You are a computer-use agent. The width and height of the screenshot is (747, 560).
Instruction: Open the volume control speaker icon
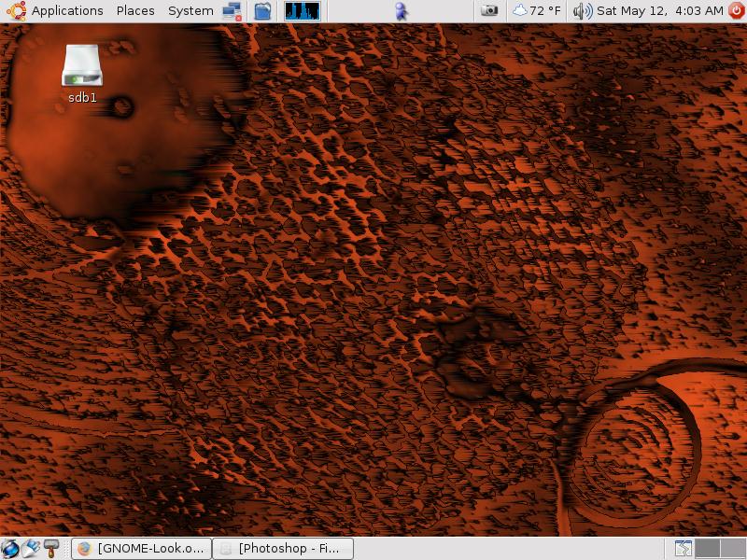[x=582, y=11]
